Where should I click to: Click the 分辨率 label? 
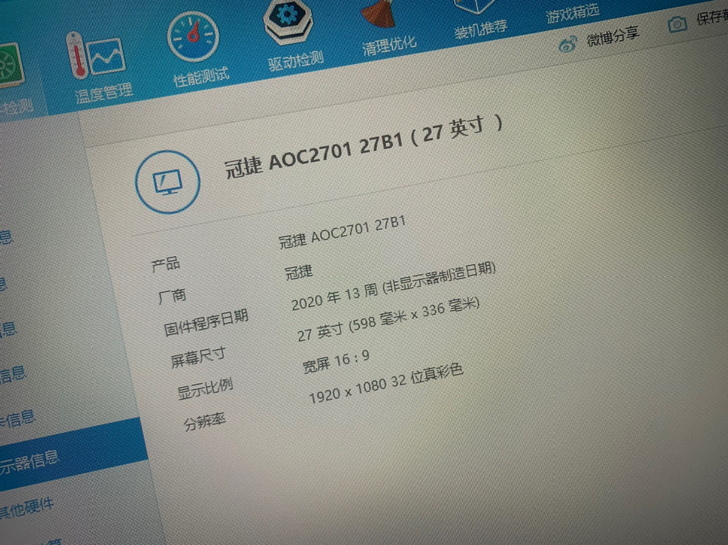click(x=204, y=422)
